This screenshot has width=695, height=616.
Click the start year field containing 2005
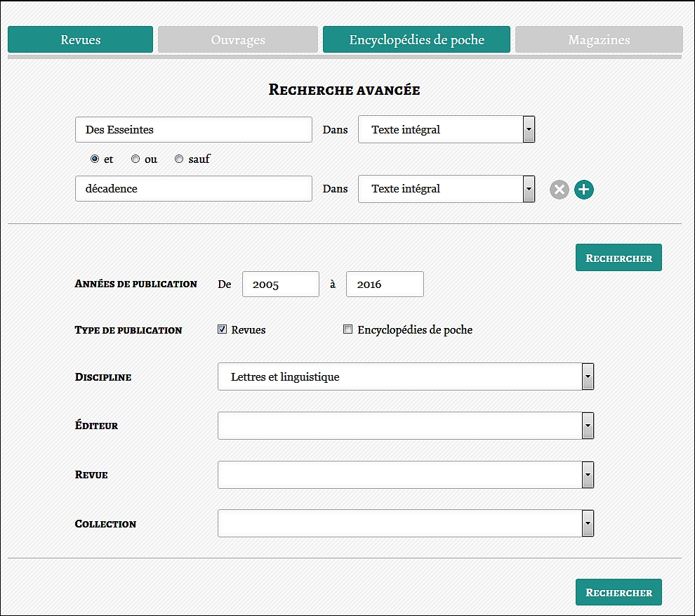coord(280,284)
